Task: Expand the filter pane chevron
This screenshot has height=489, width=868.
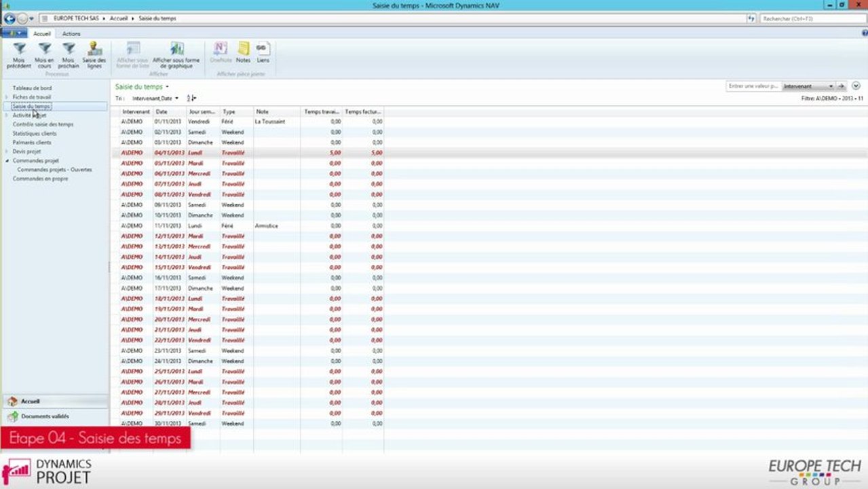Action: click(x=856, y=86)
